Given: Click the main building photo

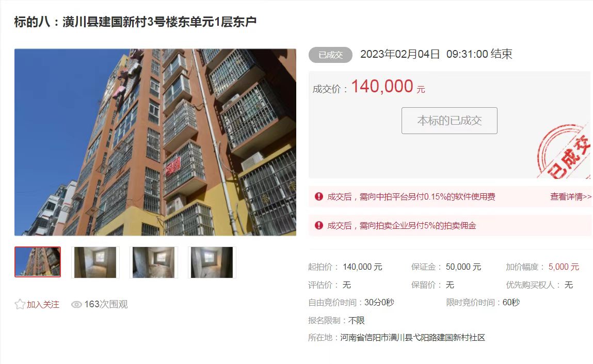Looking at the screenshot, I should click(x=155, y=142).
